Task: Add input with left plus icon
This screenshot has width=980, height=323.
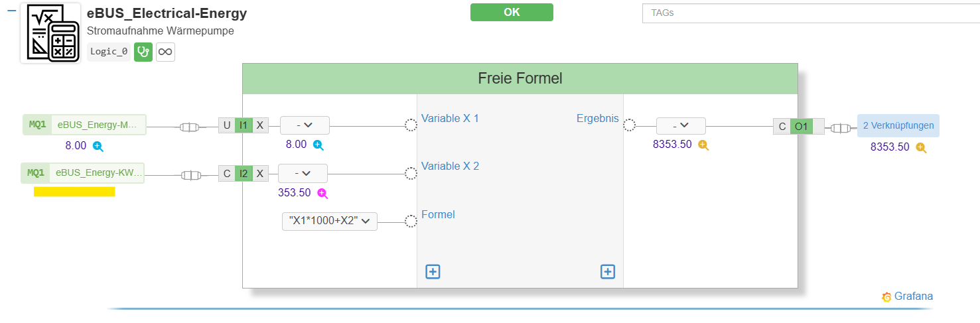Action: click(433, 271)
